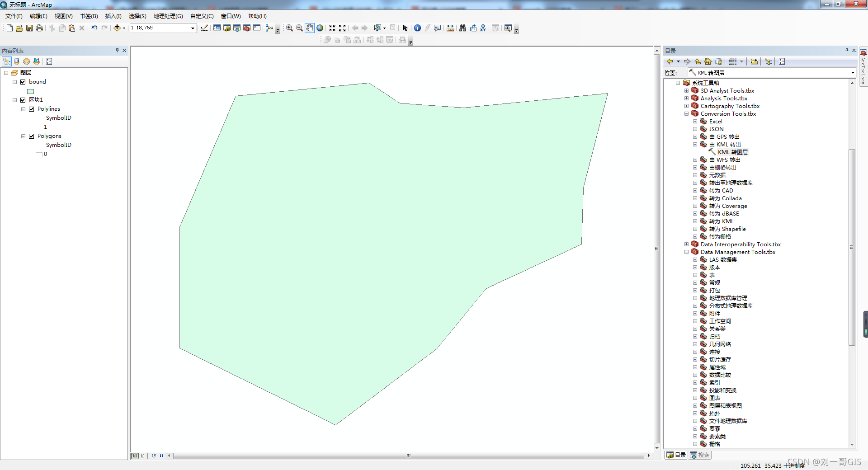This screenshot has height=470, width=868.
Task: Activate the Measure ruler tool
Action: coord(450,28)
